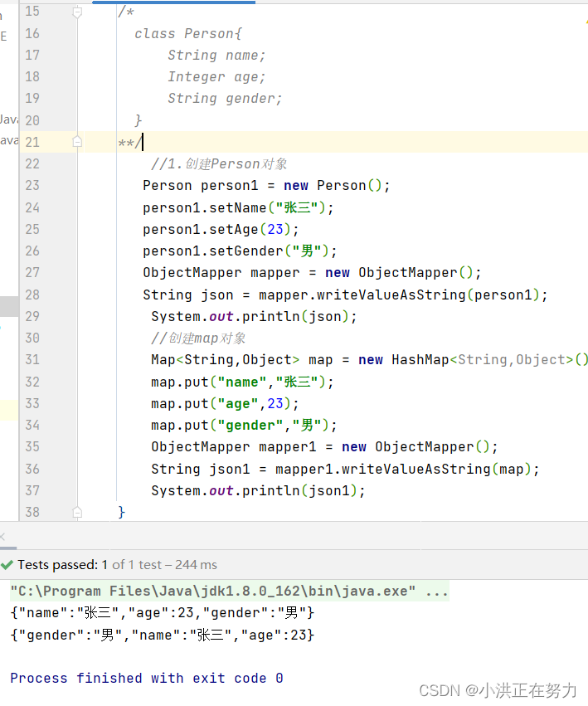Click "Person person1 = new Person();" code line
588x706 pixels.
[x=266, y=186]
